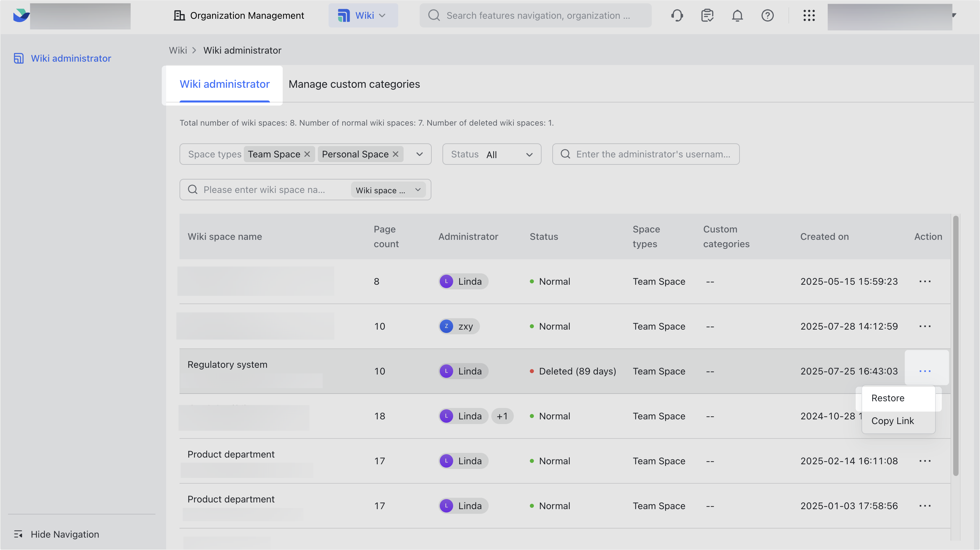Choose Restore from the action menu
The width and height of the screenshot is (980, 550).
(898, 398)
